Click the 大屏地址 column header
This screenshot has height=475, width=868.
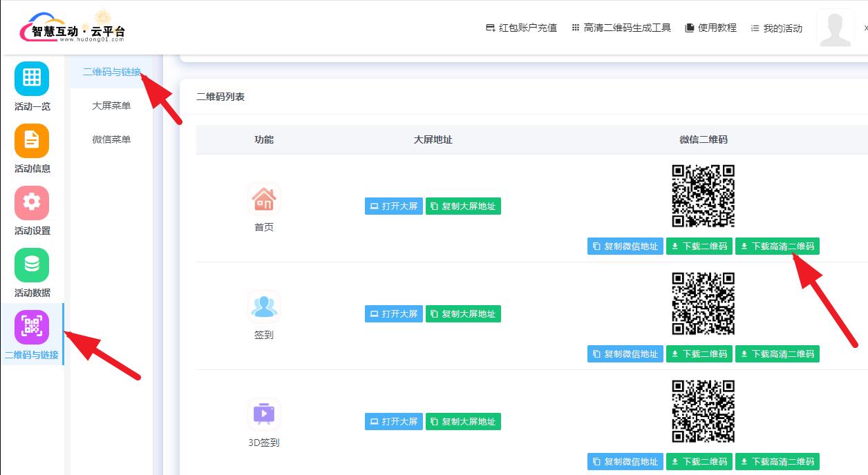click(433, 139)
